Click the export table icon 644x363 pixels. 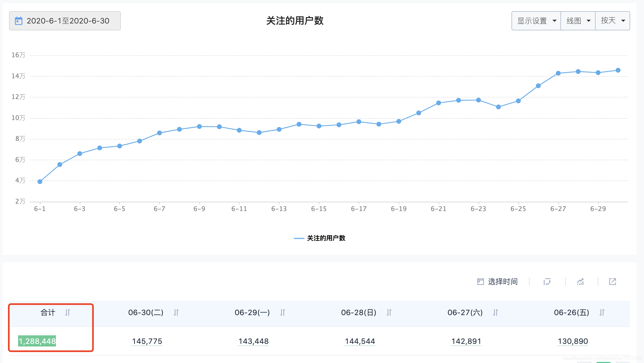(x=613, y=282)
